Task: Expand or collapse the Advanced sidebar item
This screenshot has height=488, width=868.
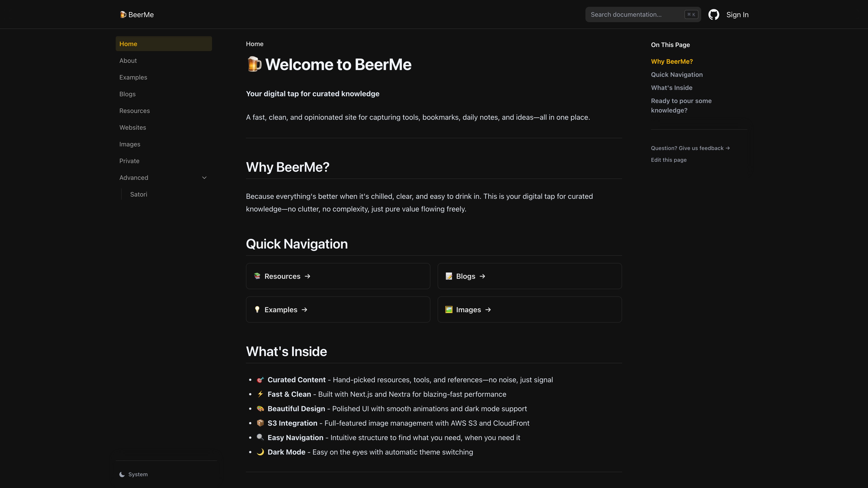Action: click(x=134, y=178)
